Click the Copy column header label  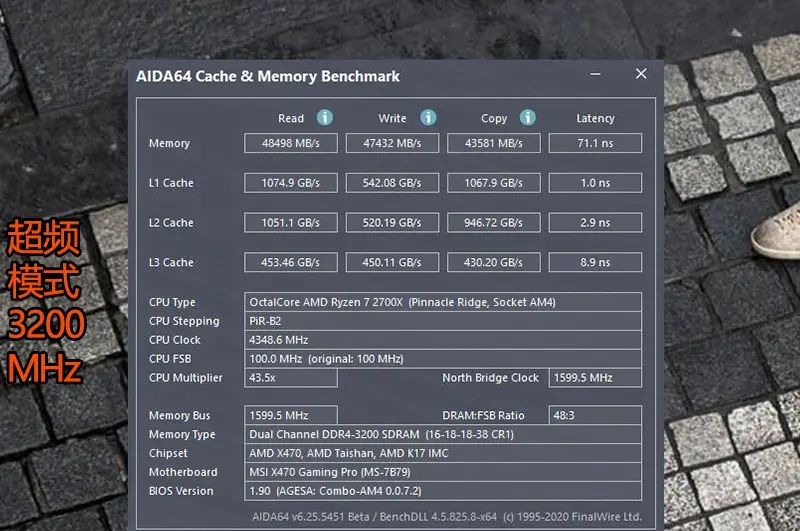494,119
